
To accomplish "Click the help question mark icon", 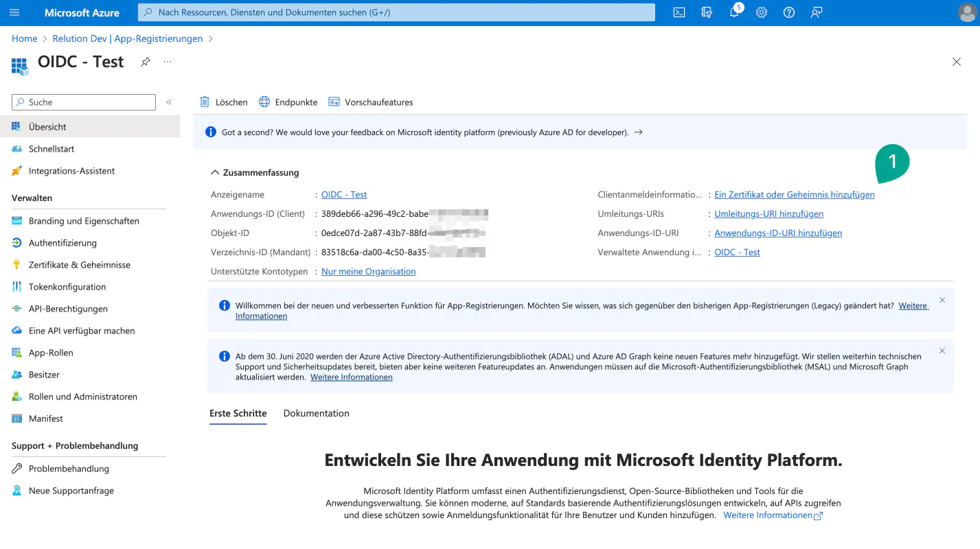I will click(788, 12).
